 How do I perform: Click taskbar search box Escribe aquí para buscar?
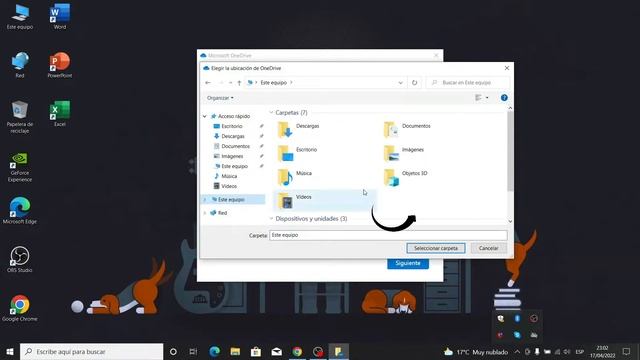click(91, 351)
